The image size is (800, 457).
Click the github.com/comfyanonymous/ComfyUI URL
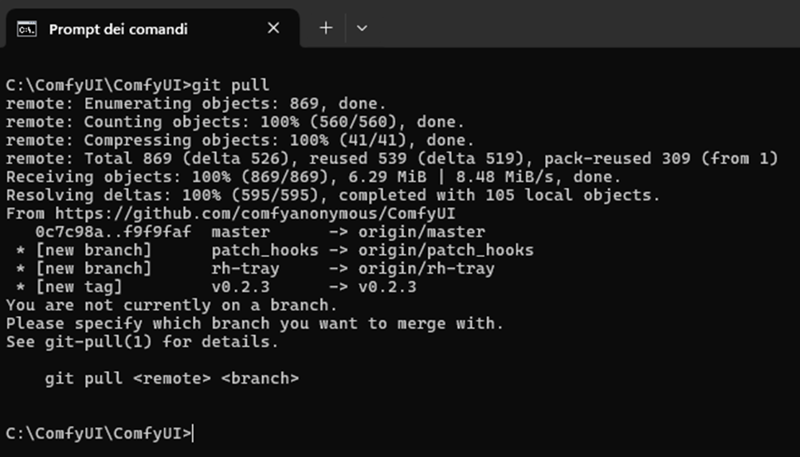(255, 213)
